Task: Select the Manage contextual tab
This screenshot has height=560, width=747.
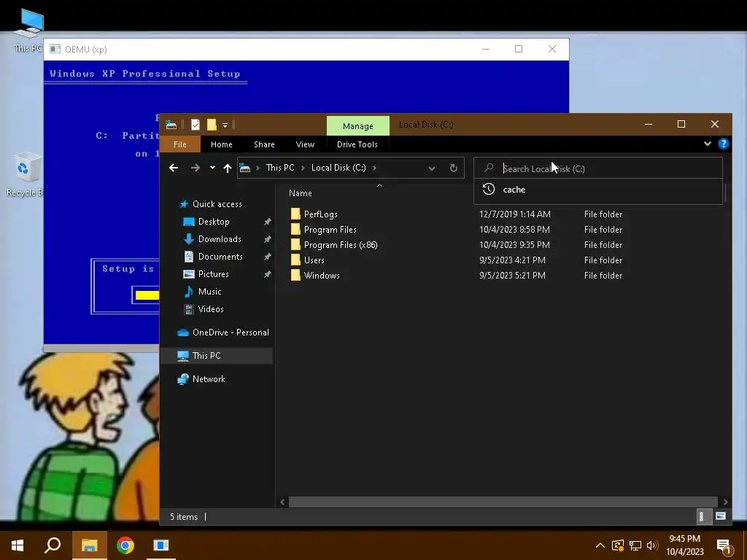Action: point(357,125)
